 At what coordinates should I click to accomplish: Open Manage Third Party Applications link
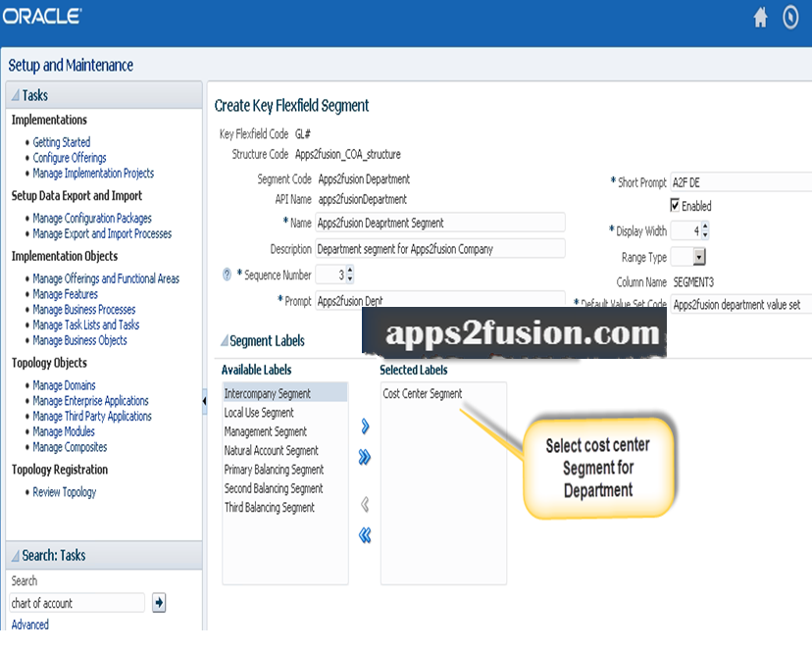coord(92,417)
